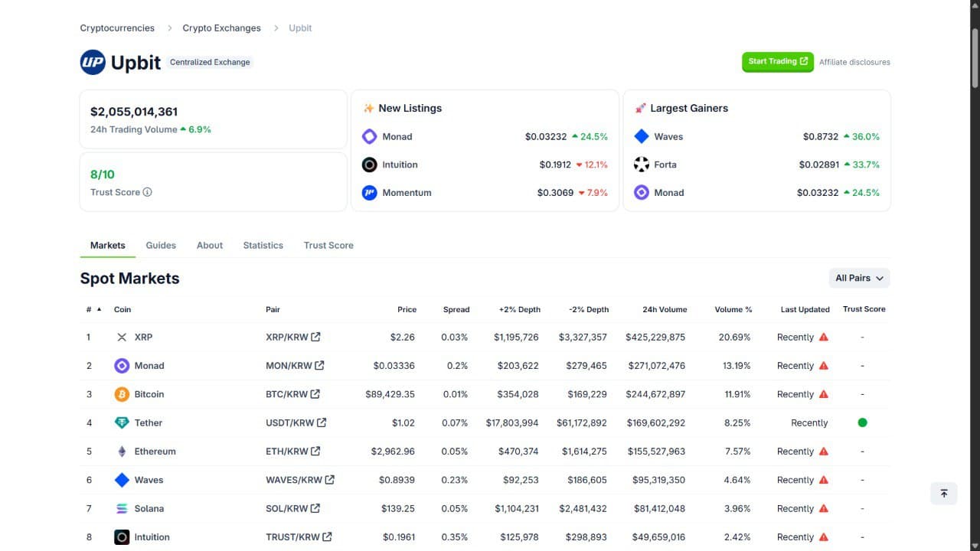Click the back-to-top arrow button

tap(944, 494)
